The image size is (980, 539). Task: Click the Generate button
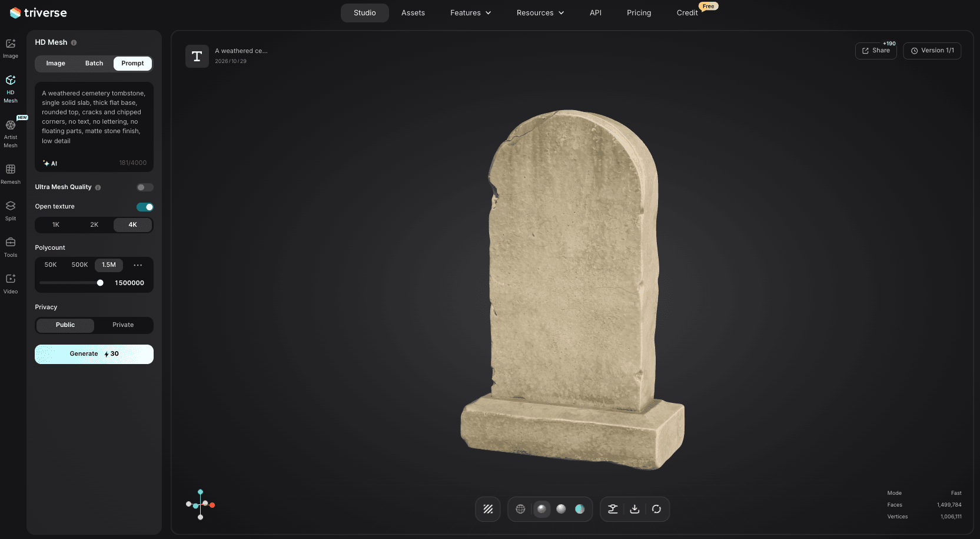(94, 354)
